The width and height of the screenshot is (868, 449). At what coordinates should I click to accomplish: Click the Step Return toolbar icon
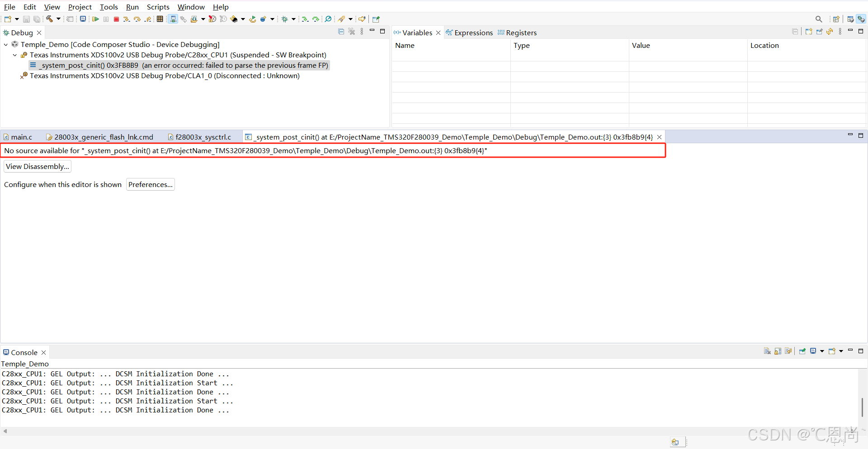[x=148, y=19]
